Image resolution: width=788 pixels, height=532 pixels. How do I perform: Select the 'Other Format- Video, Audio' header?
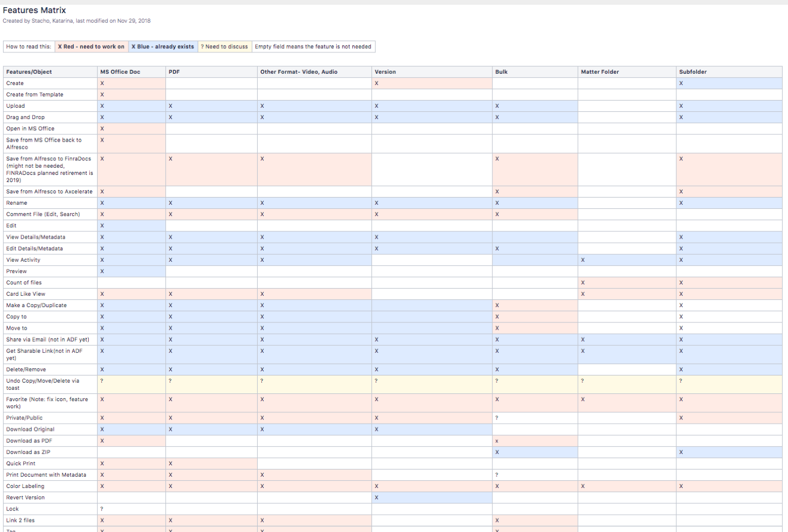point(299,72)
